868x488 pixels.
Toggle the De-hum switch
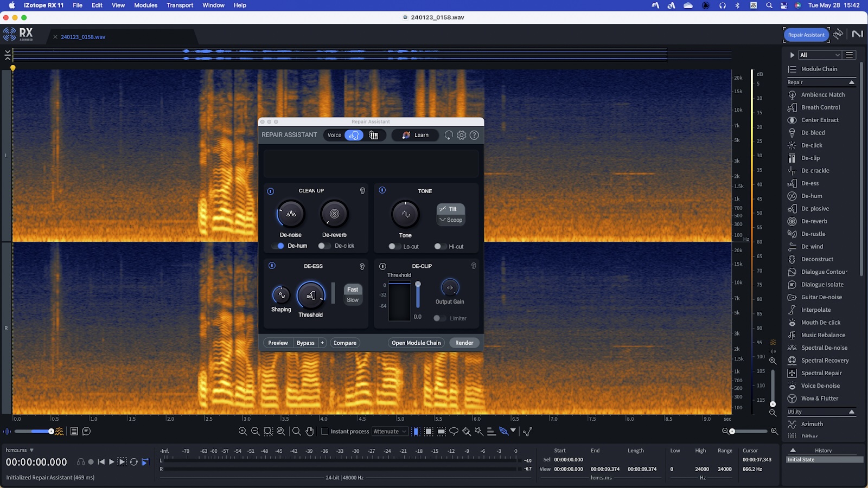click(278, 246)
